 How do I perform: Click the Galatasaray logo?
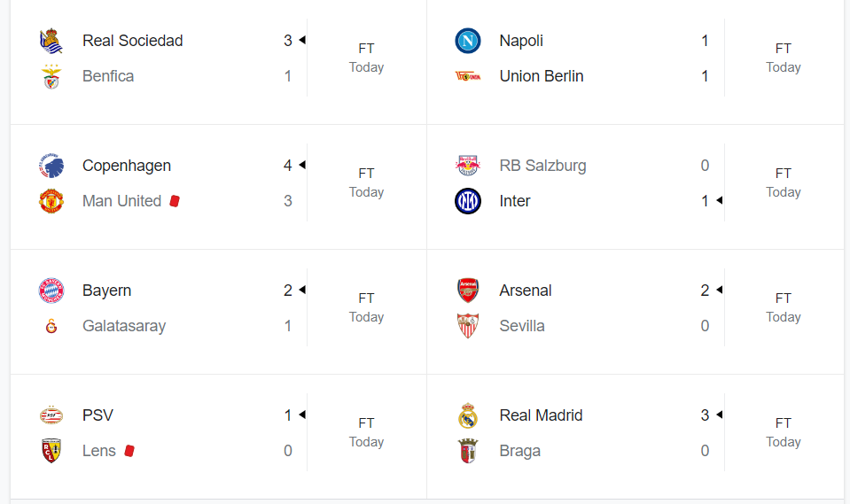point(51,327)
